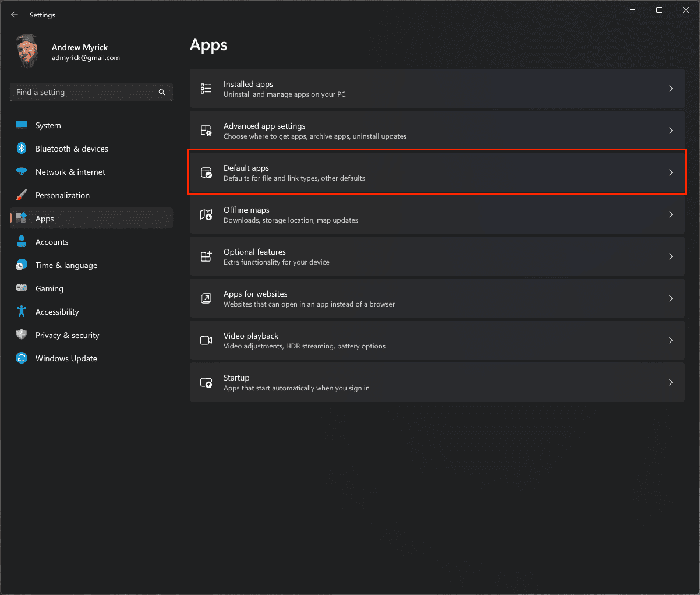This screenshot has width=700, height=595.
Task: Open Optional features title
Action: coord(254,252)
